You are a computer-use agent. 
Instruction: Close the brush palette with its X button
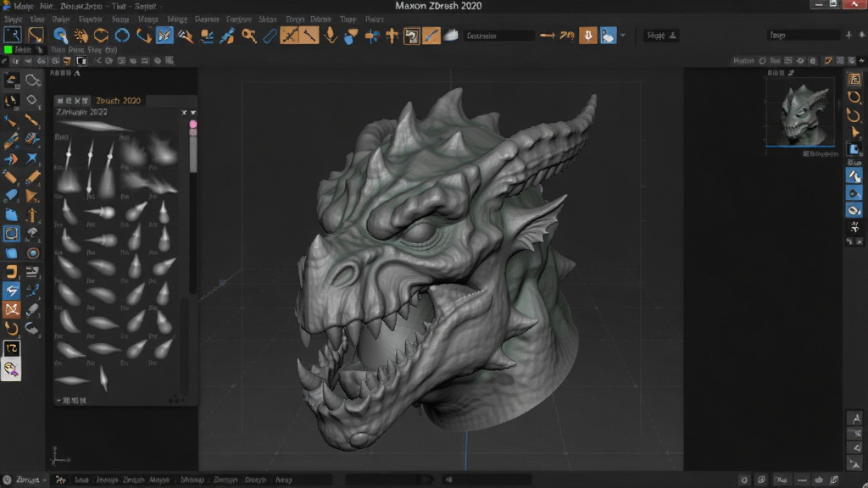click(184, 113)
